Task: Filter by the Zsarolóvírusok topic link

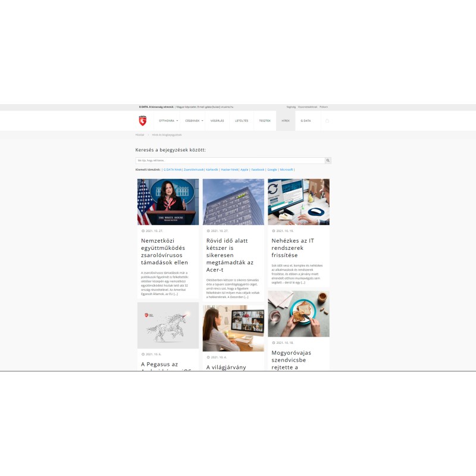Action: pyautogui.click(x=193, y=170)
